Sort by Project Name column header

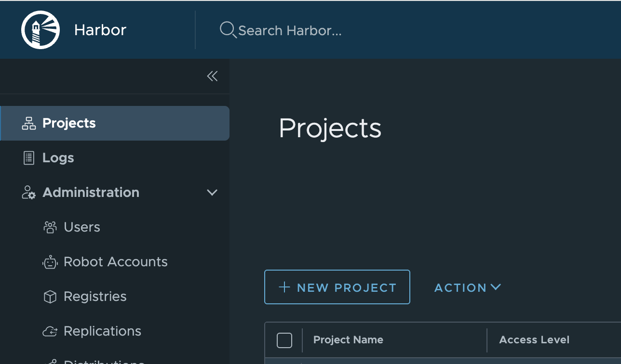[348, 340]
